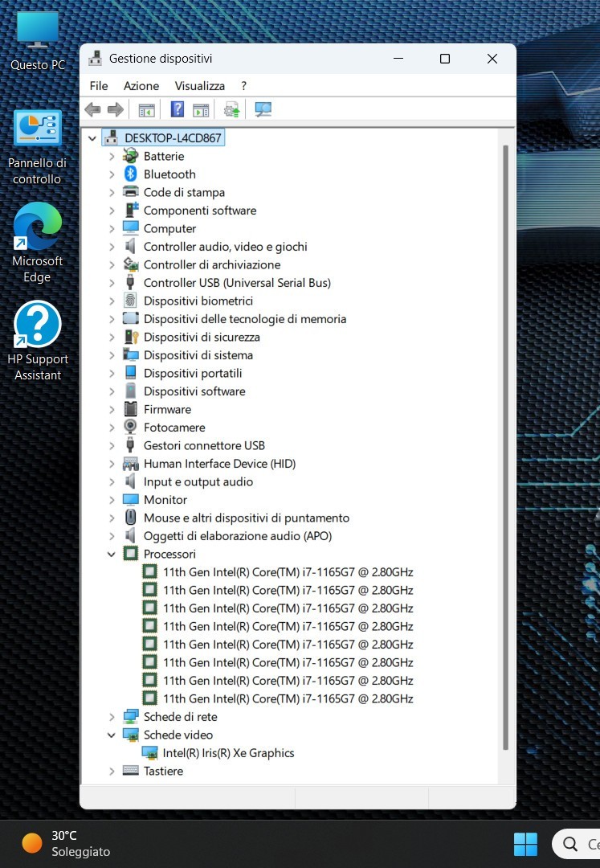
Task: Open HP Support Assistant desktop shortcut
Action: click(x=38, y=341)
